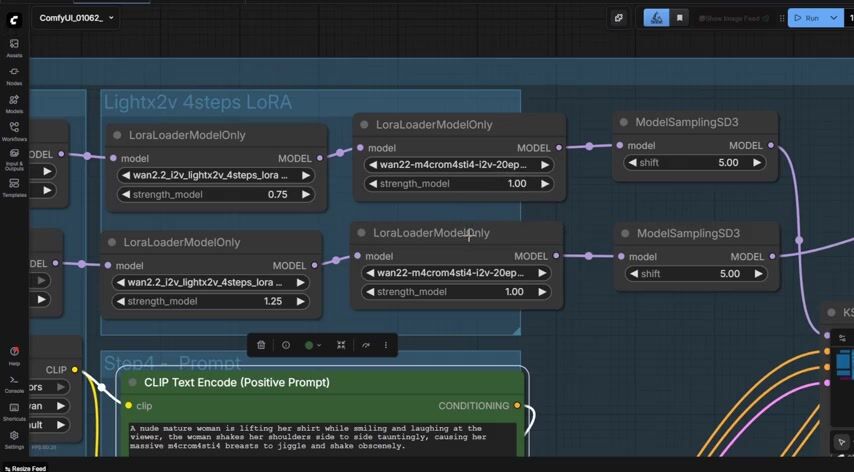The width and height of the screenshot is (854, 472).
Task: Increase strength_model 0.75 with right arrow
Action: pos(306,194)
